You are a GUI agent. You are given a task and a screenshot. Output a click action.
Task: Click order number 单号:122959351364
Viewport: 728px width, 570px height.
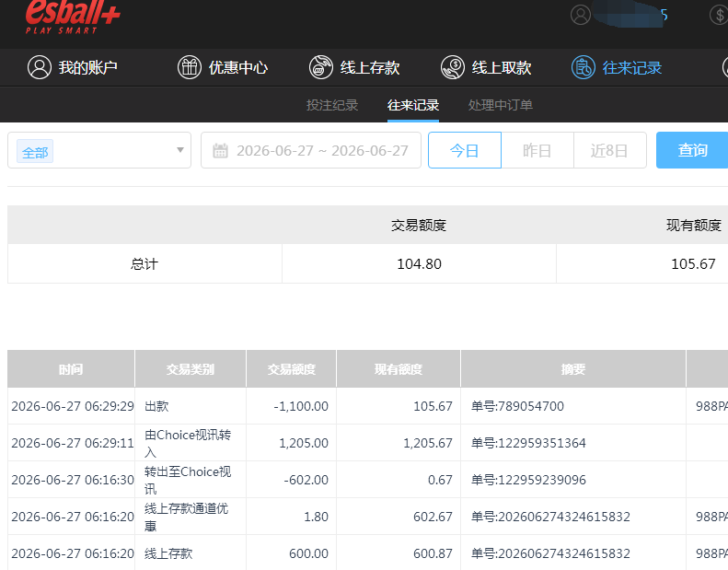pyautogui.click(x=528, y=443)
